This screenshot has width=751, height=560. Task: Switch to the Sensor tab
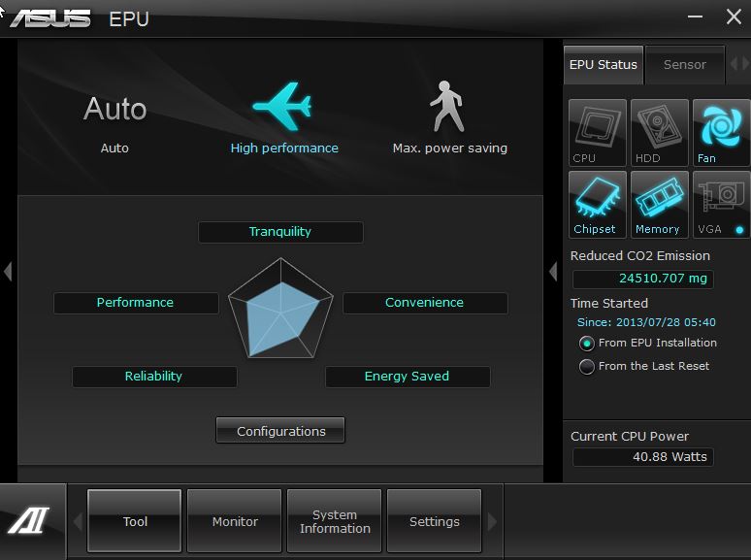click(684, 65)
